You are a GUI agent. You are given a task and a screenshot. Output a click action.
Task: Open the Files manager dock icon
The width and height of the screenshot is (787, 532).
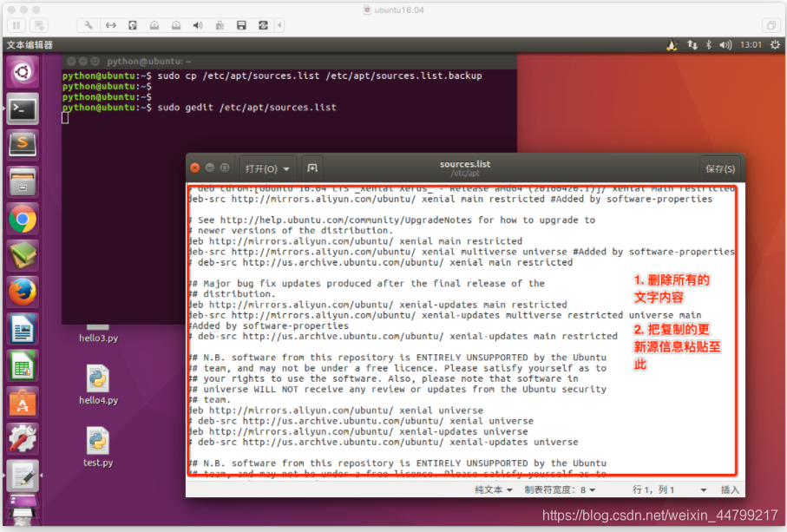coord(23,181)
